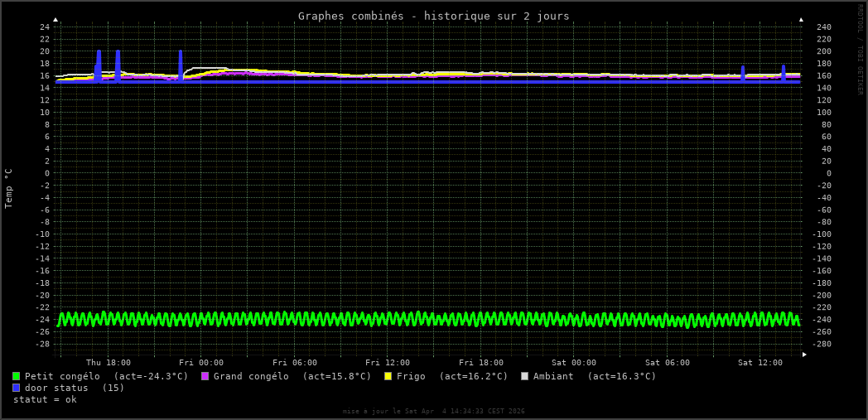Select the 'Fri 00:00' time axis label

tap(201, 363)
